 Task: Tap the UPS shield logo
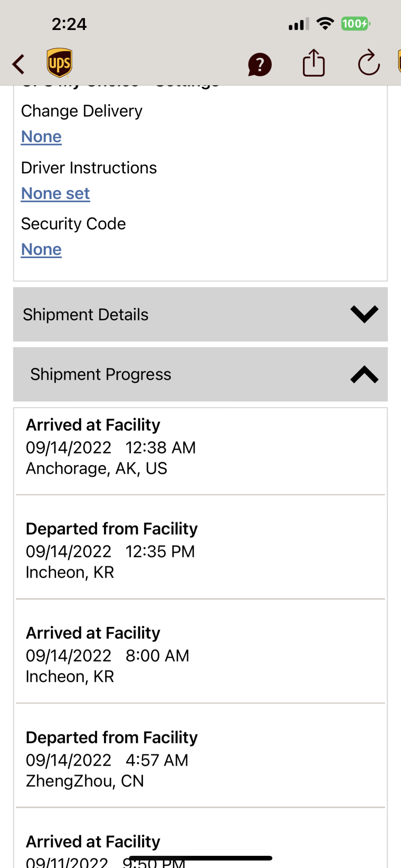59,63
